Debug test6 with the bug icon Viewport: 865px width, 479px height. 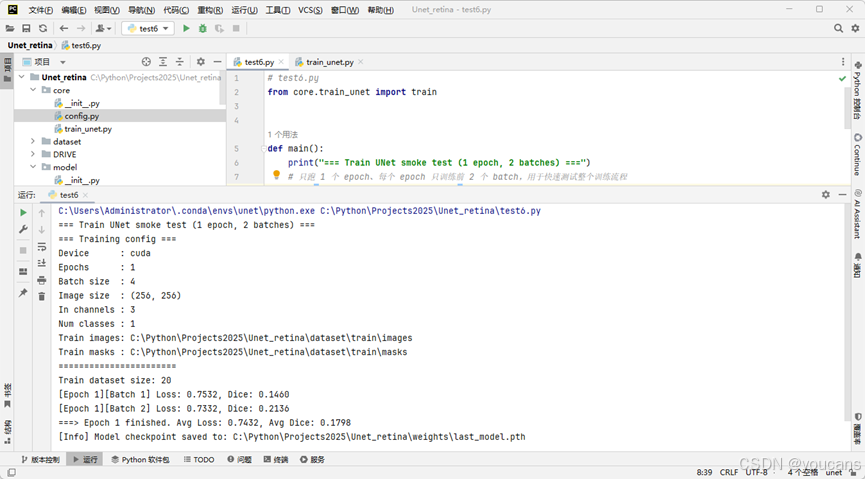[202, 28]
